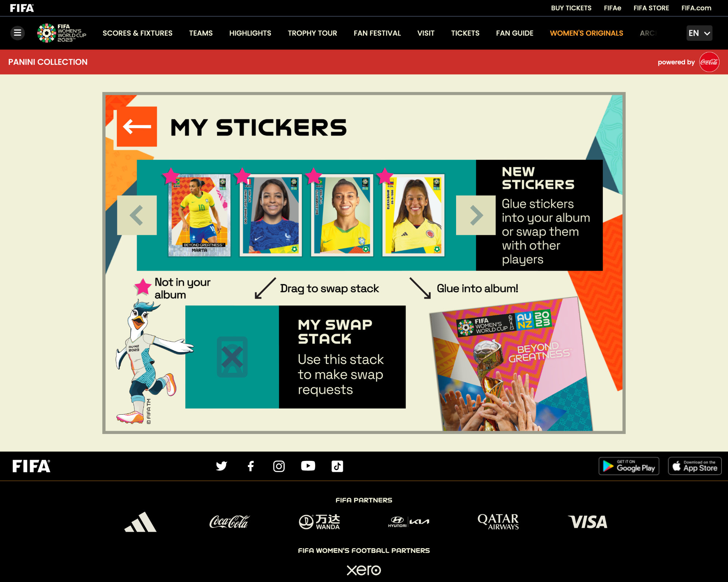Open FIFA Twitter page icon
728x582 pixels.
[x=221, y=466]
